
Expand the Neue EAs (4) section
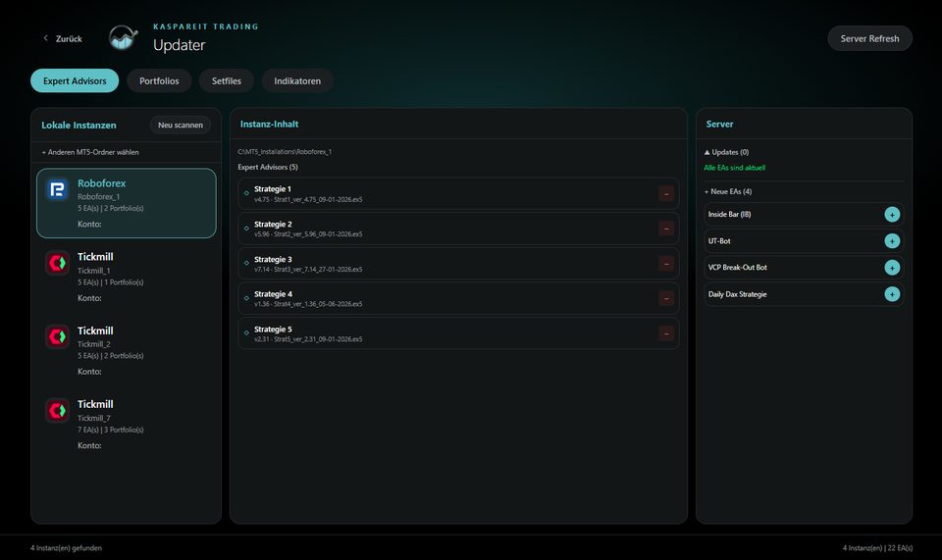coord(727,191)
